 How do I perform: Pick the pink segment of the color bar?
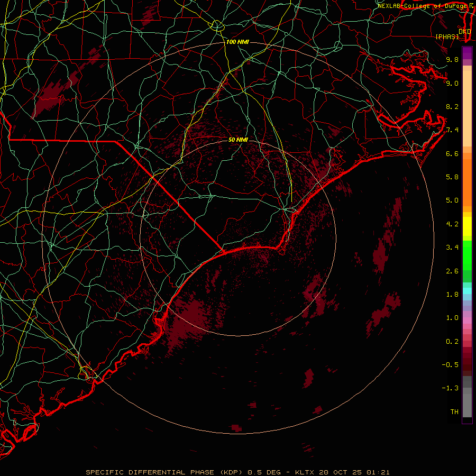(x=467, y=321)
